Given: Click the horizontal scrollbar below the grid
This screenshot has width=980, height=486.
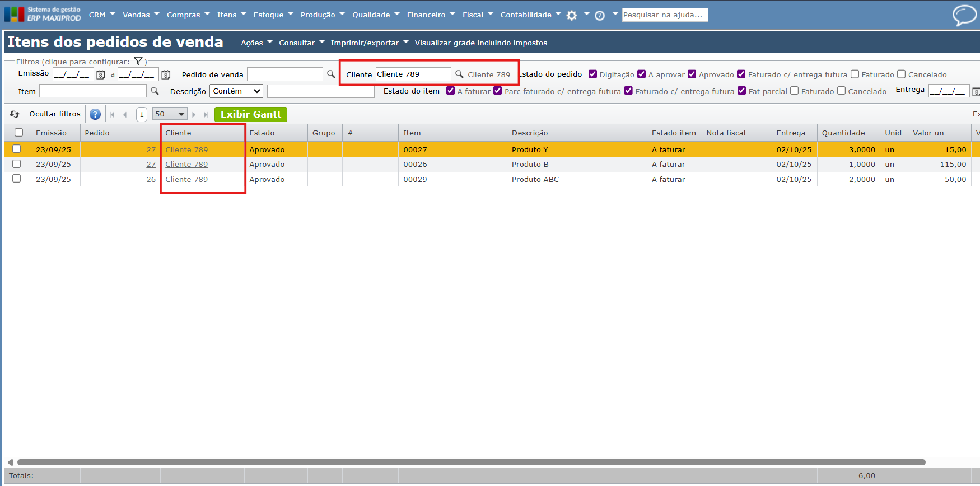Looking at the screenshot, I should [x=471, y=462].
